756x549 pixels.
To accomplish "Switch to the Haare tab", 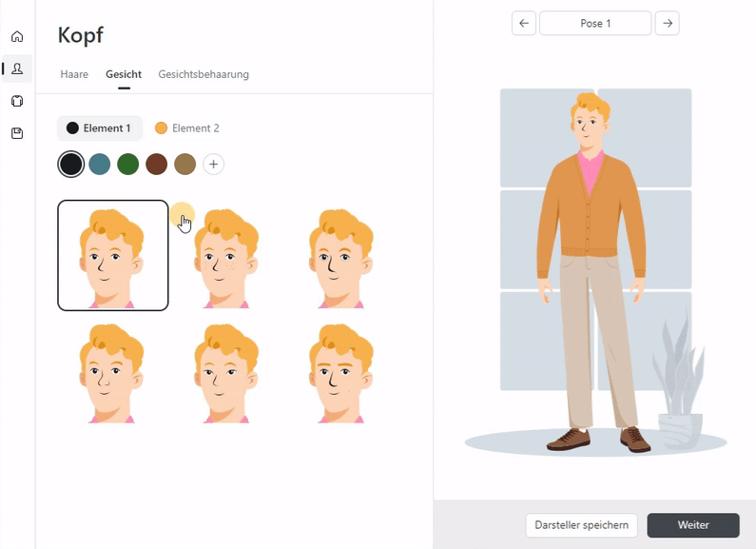I will point(74,74).
